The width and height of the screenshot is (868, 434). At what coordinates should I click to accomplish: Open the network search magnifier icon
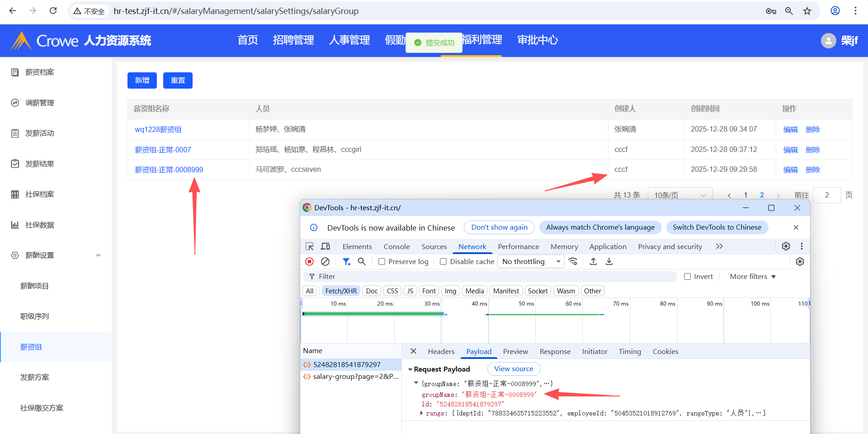pos(362,262)
